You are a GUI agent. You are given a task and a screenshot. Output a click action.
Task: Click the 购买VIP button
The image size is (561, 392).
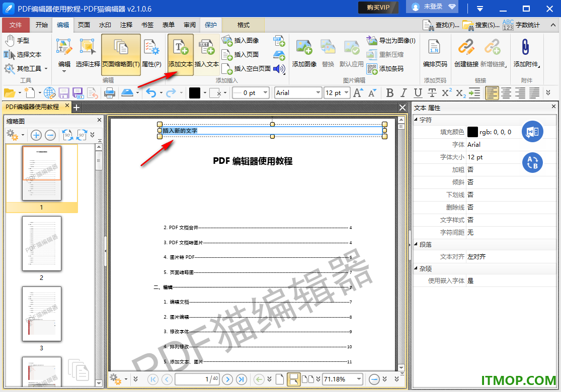click(x=378, y=7)
